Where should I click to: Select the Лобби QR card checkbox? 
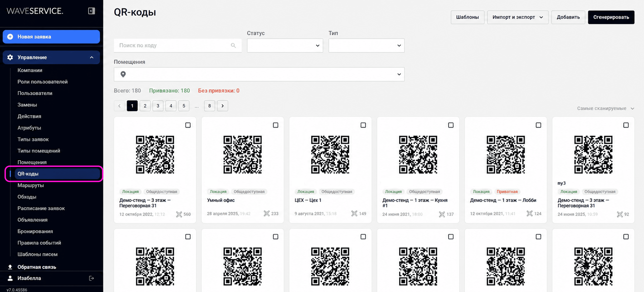(x=539, y=125)
